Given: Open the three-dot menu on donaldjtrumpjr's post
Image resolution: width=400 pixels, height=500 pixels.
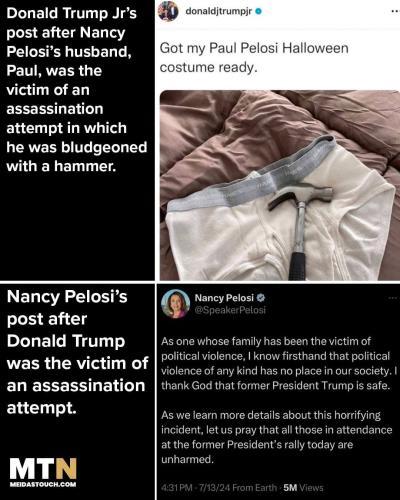Looking at the screenshot, I should coord(395,11).
